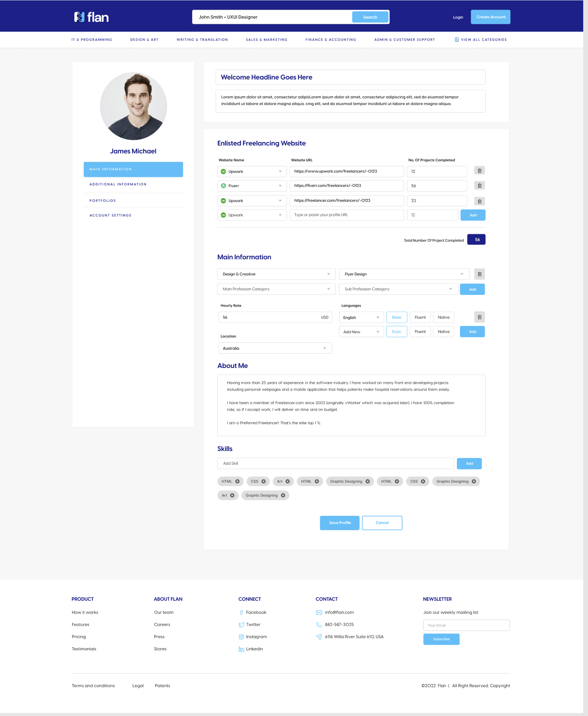The height and width of the screenshot is (716, 588).
Task: Open the Fiverr website name dropdown
Action: point(252,186)
